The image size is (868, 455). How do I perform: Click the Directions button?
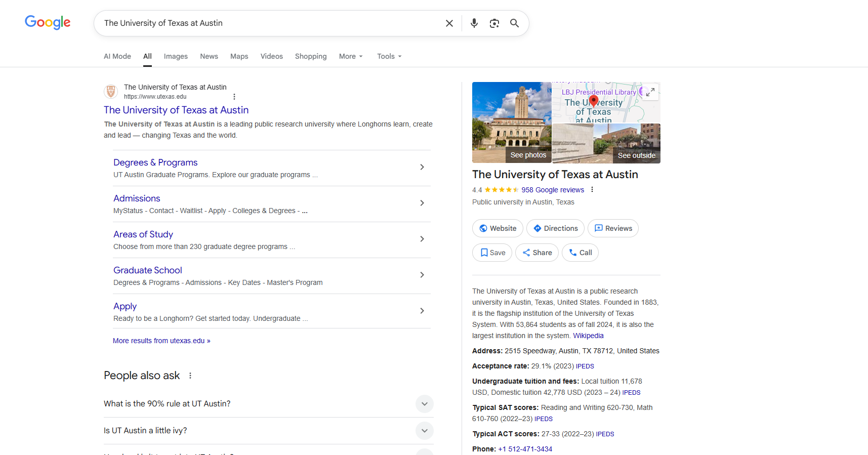coord(555,228)
